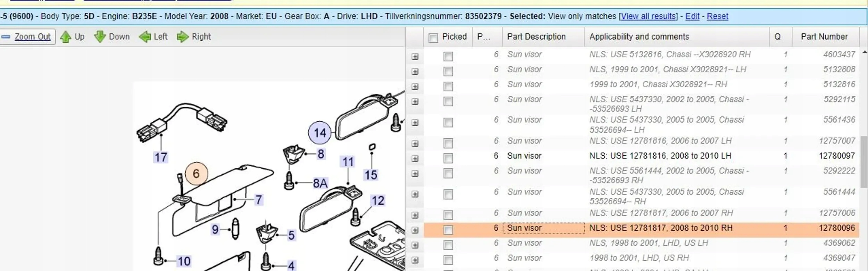Image resolution: width=868 pixels, height=271 pixels.
Task: Check the box for part 5132808
Action: (448, 71)
